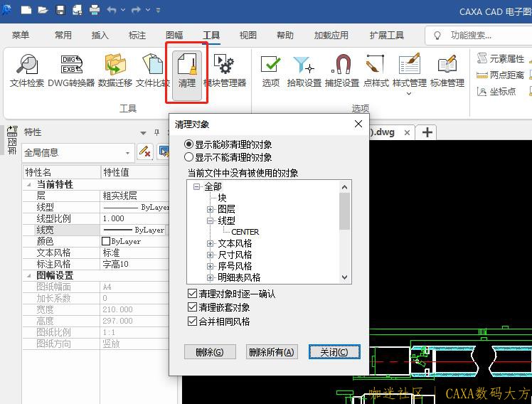532x404 pixels.
Task: Switch to the 加载应用 ribbon tab
Action: [331, 36]
